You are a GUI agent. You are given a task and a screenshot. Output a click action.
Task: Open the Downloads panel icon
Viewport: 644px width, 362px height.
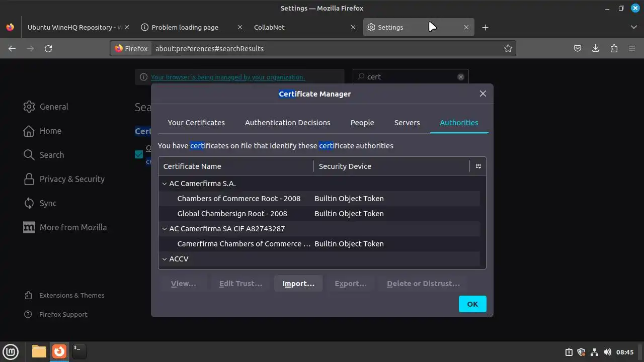point(596,48)
